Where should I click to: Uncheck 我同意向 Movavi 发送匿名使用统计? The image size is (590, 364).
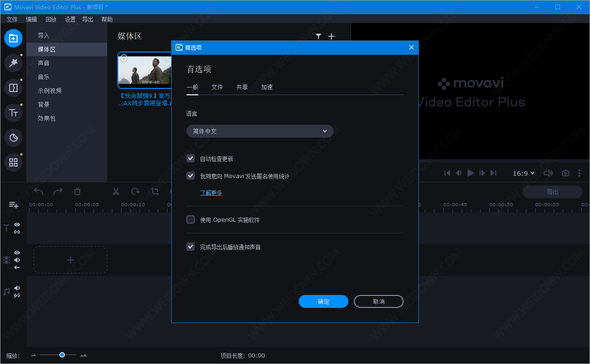pos(191,176)
